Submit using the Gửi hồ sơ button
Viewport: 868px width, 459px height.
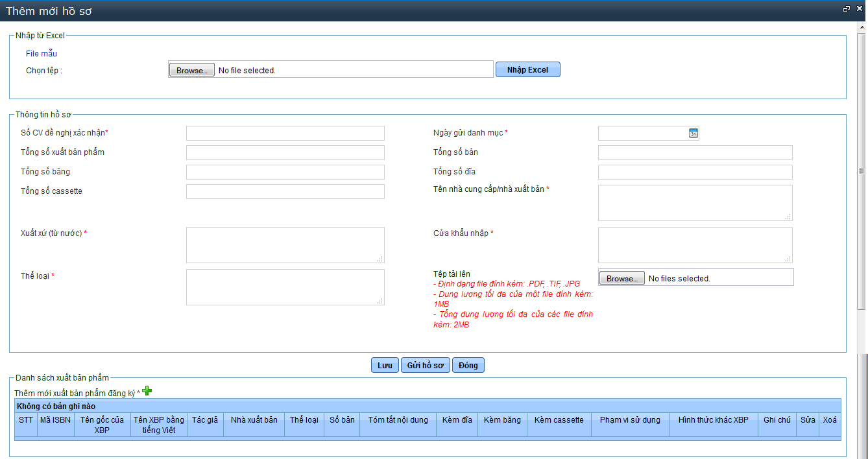(425, 365)
